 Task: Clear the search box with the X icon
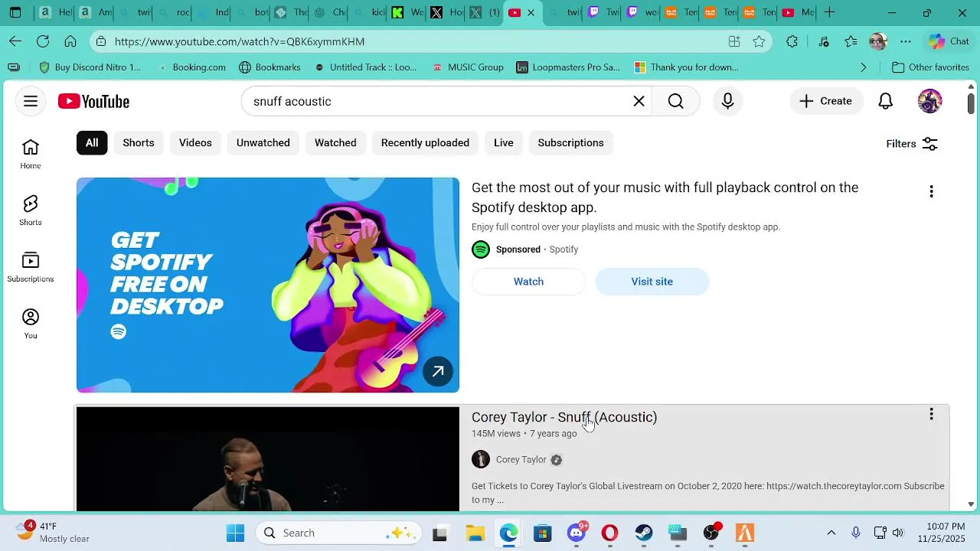(x=639, y=101)
